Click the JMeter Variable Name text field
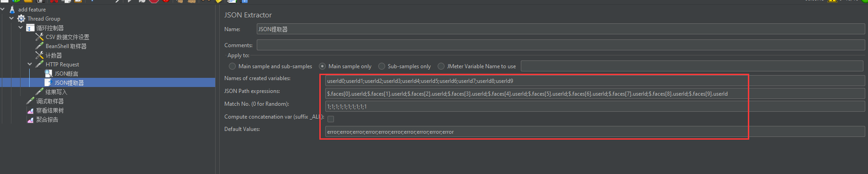This screenshot has width=868, height=174. point(692,66)
